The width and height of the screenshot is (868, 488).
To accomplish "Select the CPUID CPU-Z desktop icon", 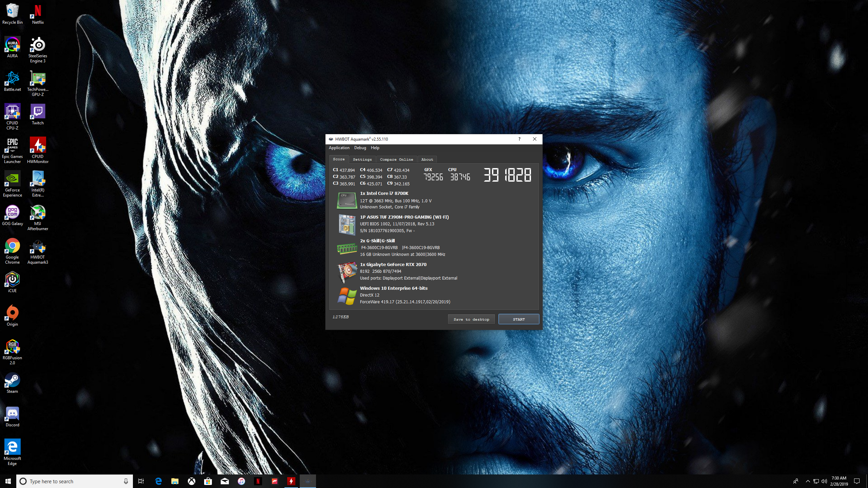I will tap(13, 117).
